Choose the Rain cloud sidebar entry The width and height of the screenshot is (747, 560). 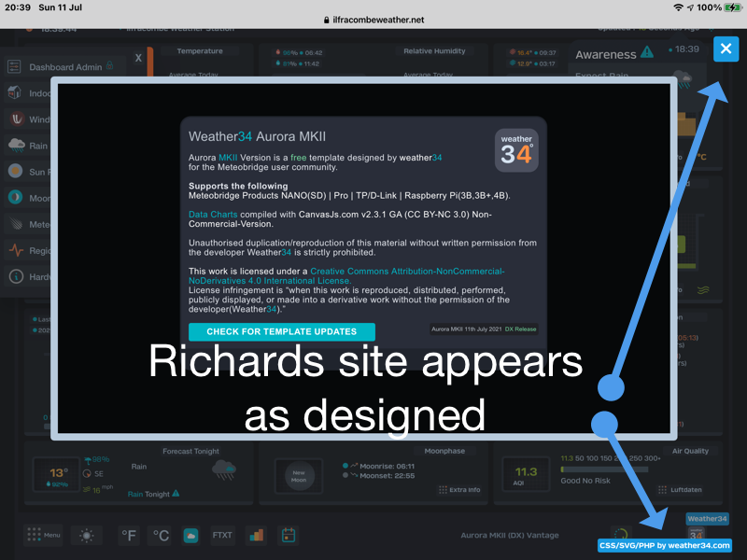(x=29, y=146)
